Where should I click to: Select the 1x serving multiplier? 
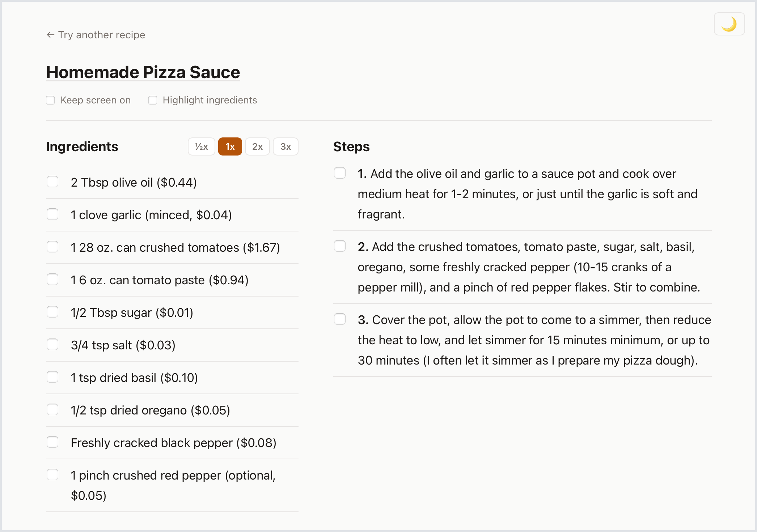coord(230,146)
